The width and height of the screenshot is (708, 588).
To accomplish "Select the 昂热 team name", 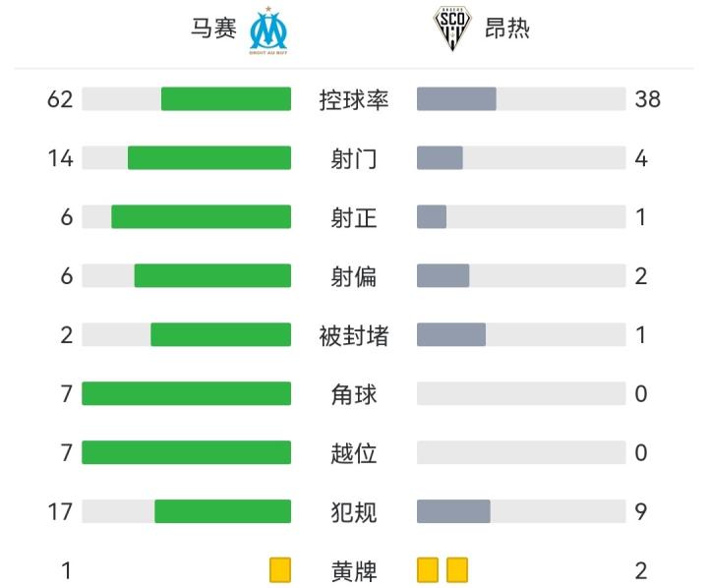I will tap(507, 29).
